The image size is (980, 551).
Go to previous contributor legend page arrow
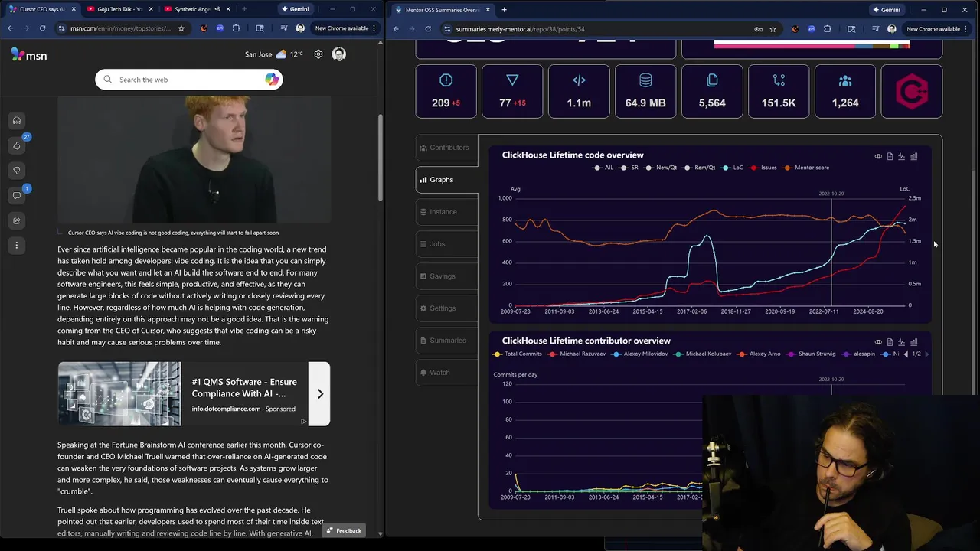tap(906, 354)
